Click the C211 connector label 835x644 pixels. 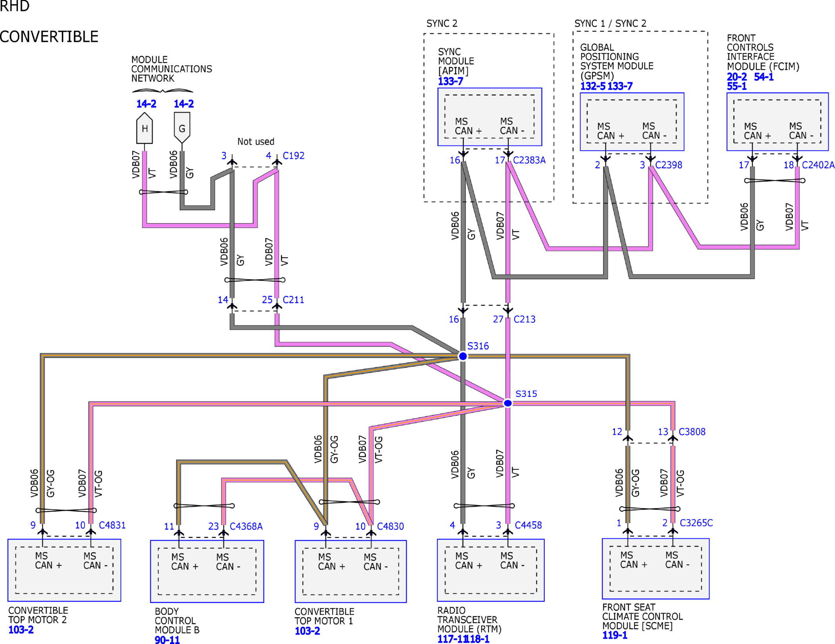(293, 300)
